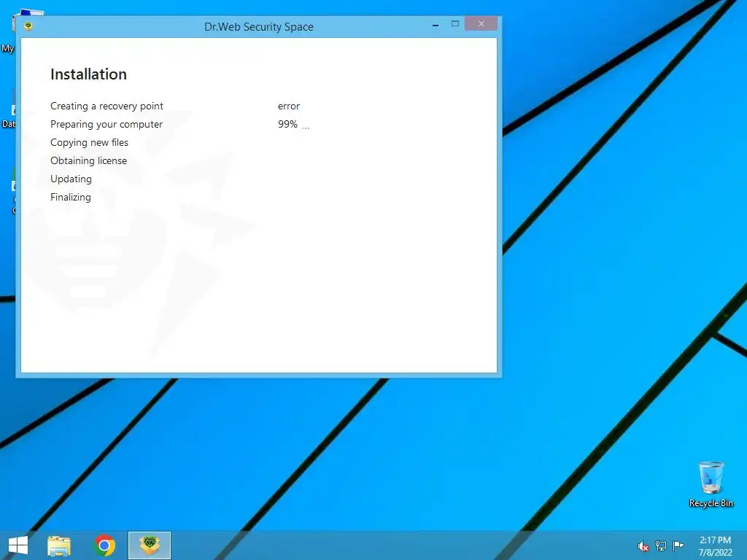Click the Dr.Web icon in title bar

28,26
